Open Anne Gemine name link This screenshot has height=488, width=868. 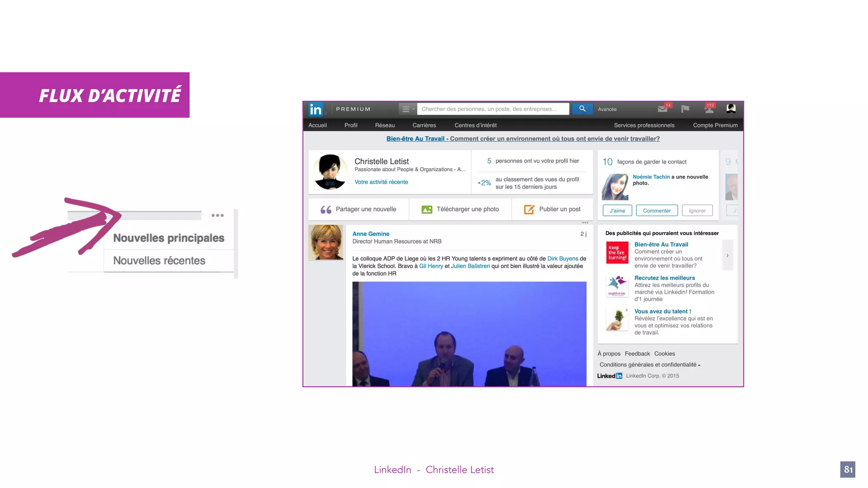click(371, 234)
